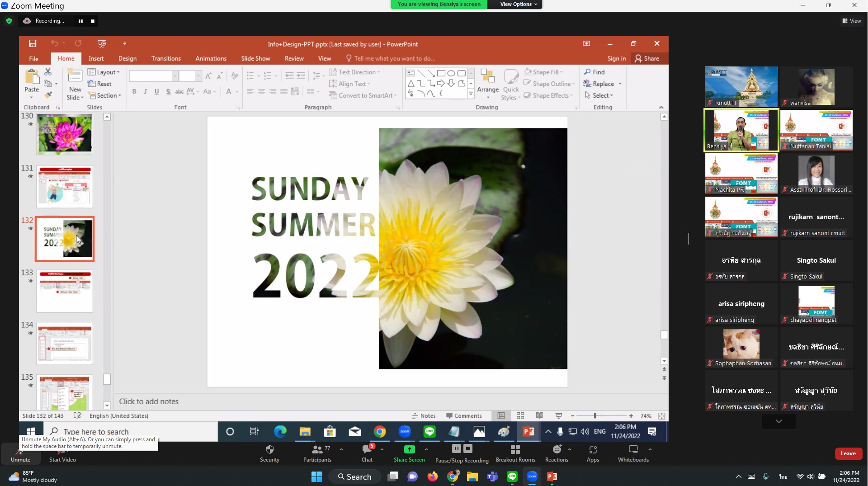This screenshot has height=486, width=868.
Task: Select the Oval shape in shapes gallery
Action: [x=451, y=73]
